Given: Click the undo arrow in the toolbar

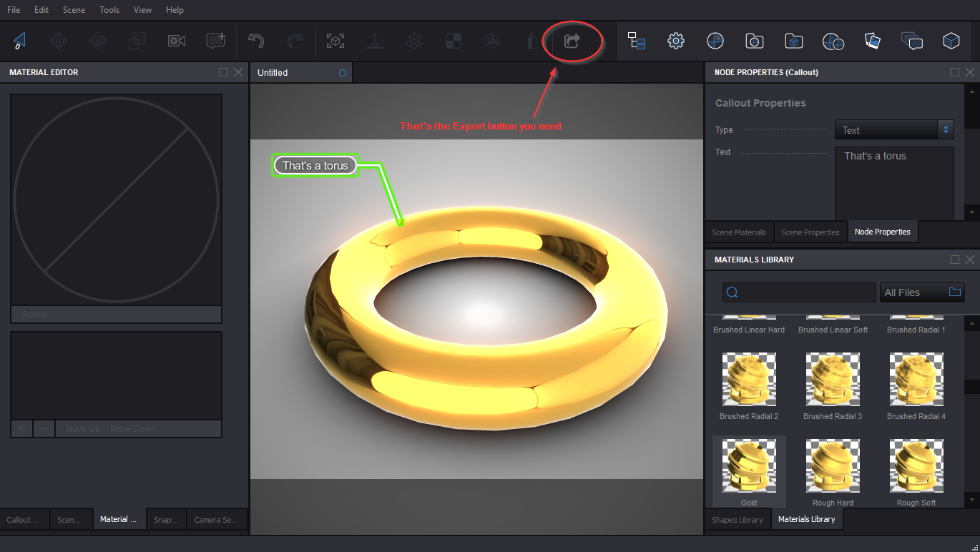Looking at the screenshot, I should [256, 41].
